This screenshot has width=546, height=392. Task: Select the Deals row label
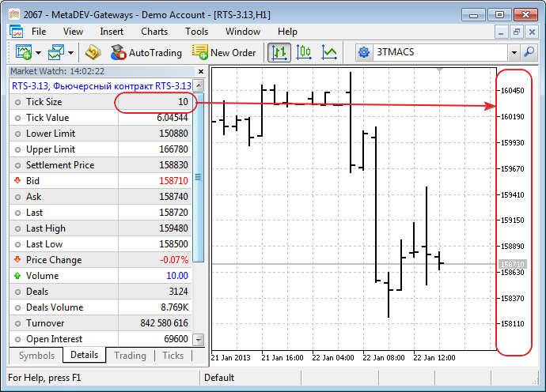coord(37,292)
